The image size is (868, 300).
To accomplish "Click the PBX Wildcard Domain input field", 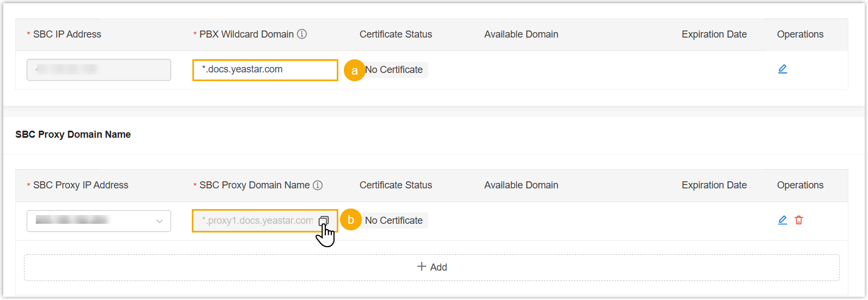I will tap(265, 70).
